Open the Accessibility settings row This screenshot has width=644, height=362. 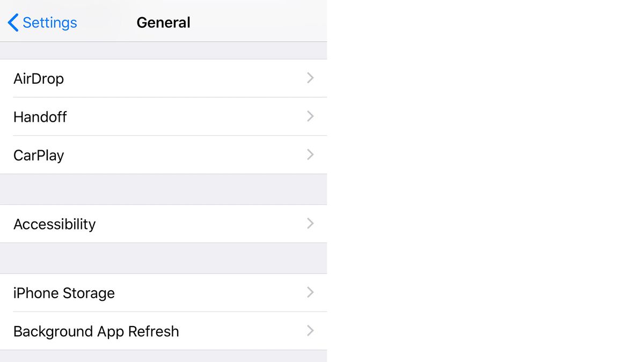[x=161, y=224]
